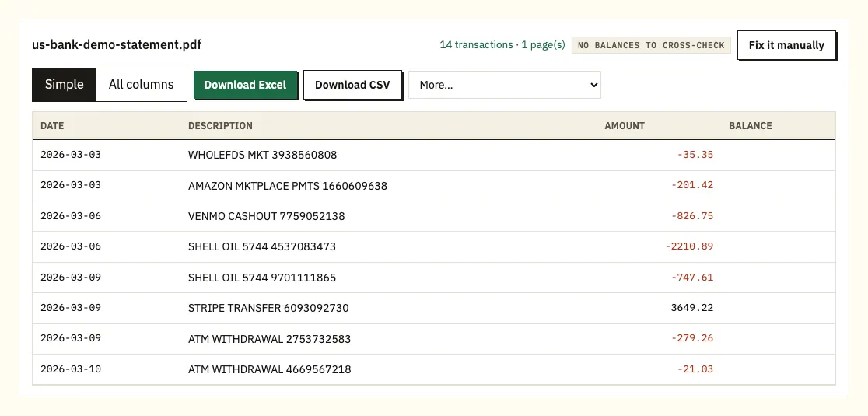Viewport: 868px width, 416px height.
Task: Click the 14 transactions · 1 page(s) text
Action: [502, 45]
